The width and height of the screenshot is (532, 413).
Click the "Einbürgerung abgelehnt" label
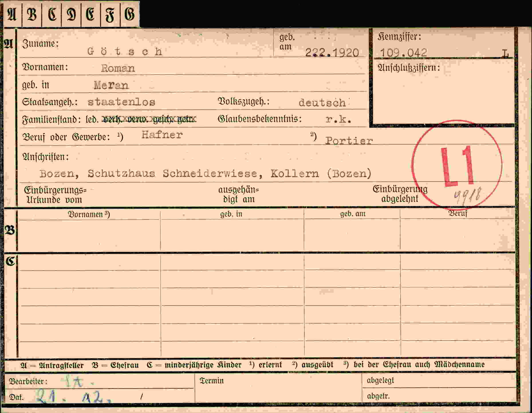click(400, 194)
